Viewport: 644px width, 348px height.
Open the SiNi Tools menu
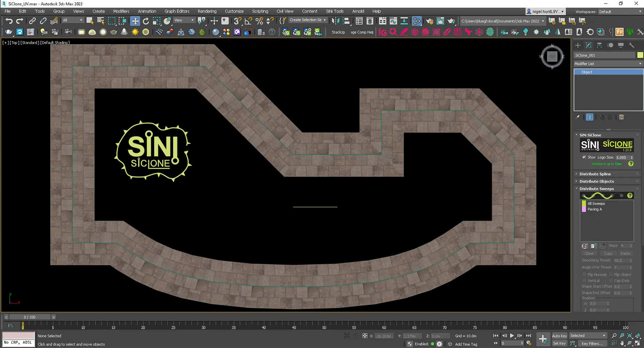(x=334, y=11)
